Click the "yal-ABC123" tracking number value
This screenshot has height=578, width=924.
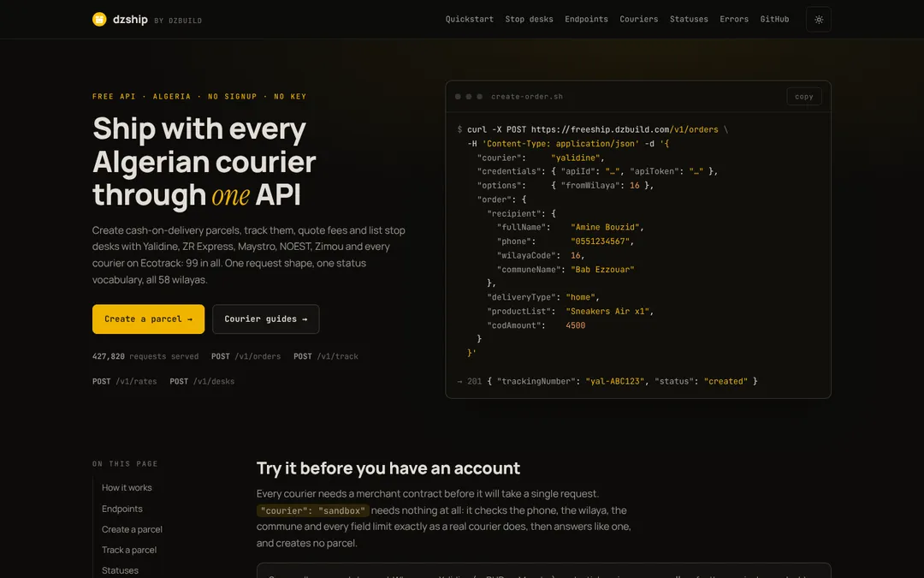(614, 382)
